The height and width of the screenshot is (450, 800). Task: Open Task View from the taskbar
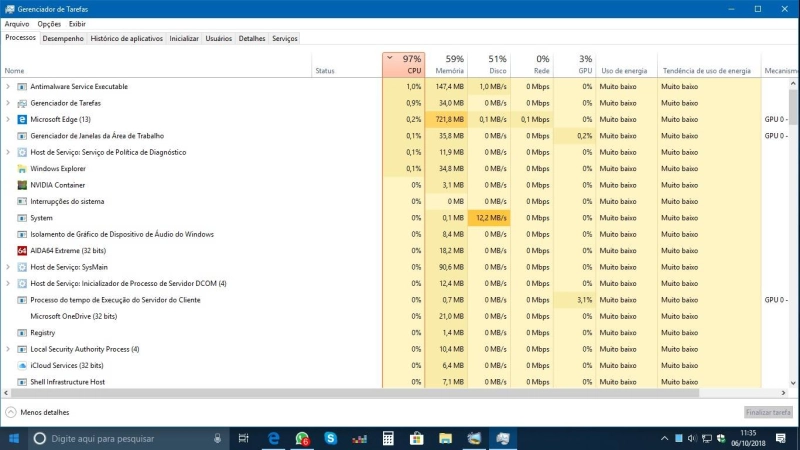244,438
